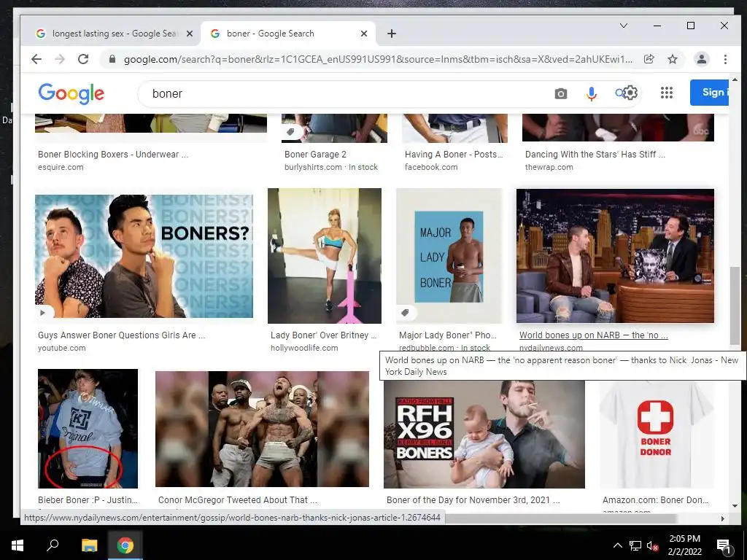This screenshot has height=560, width=747.
Task: Click the voice search microphone
Action: coord(591,94)
